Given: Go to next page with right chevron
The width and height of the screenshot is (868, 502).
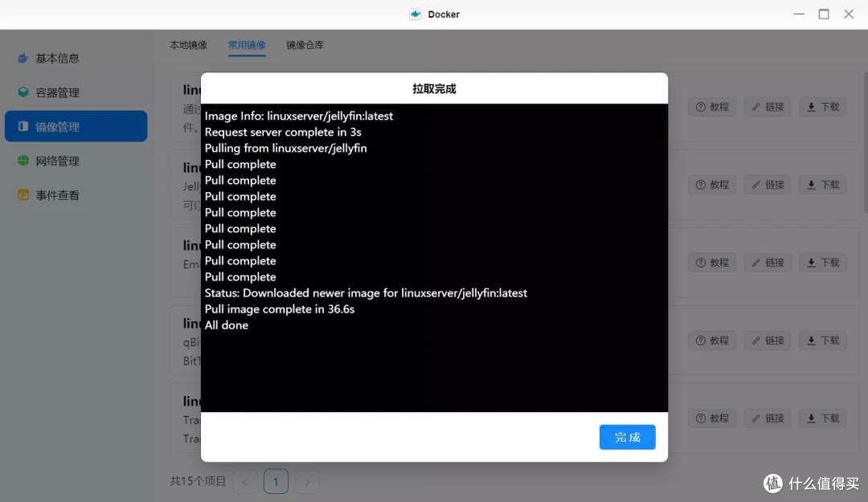Looking at the screenshot, I should [307, 482].
